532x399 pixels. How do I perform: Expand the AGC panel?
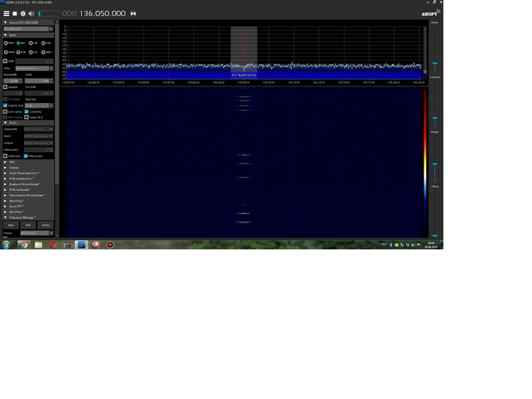(28, 162)
